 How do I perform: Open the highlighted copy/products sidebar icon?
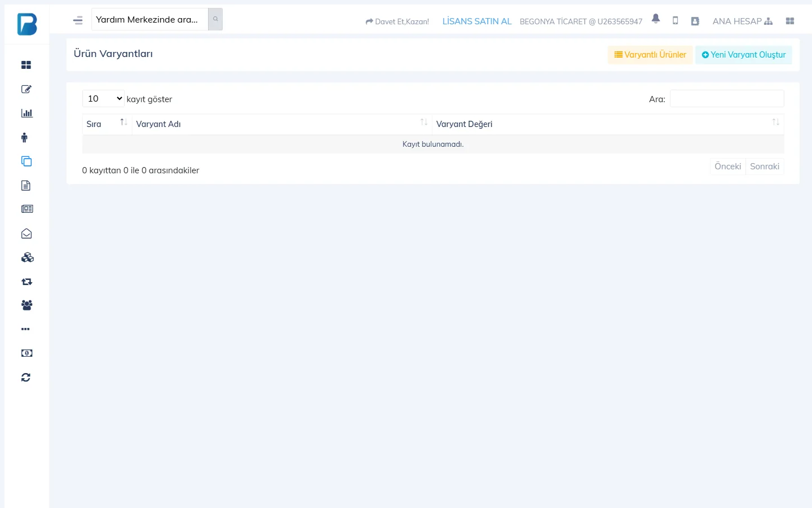pos(27,161)
